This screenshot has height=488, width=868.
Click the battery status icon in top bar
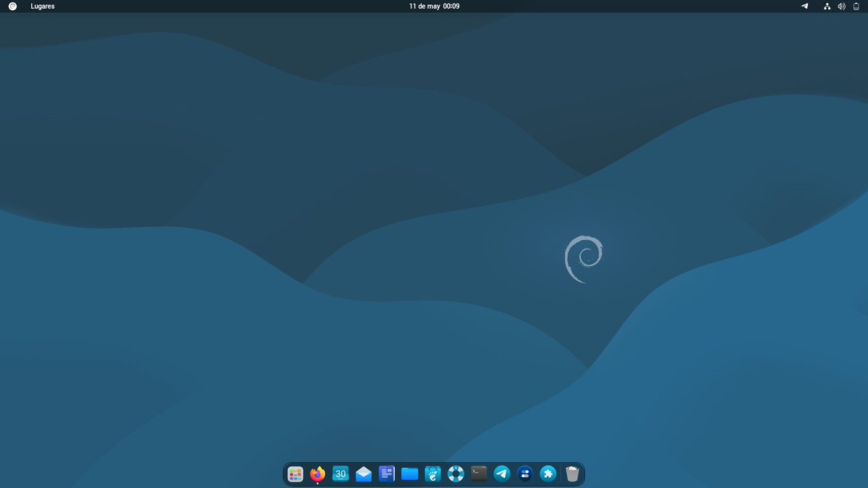point(856,6)
